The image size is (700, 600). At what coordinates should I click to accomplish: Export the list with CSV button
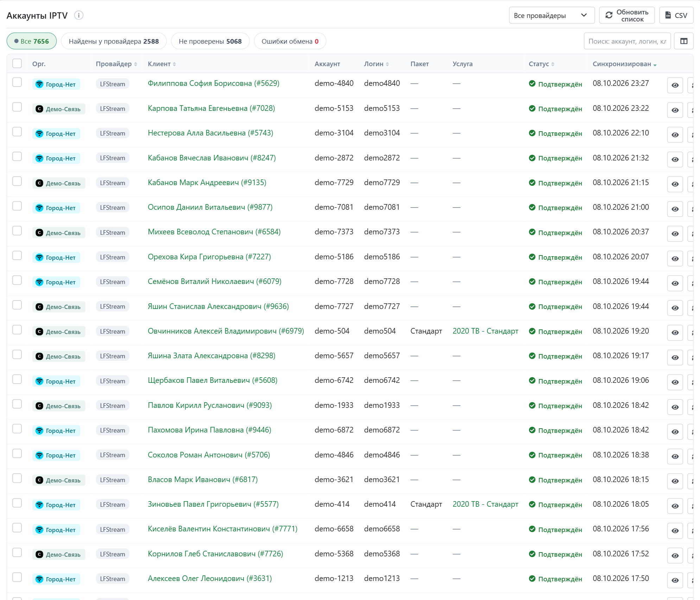tap(676, 15)
